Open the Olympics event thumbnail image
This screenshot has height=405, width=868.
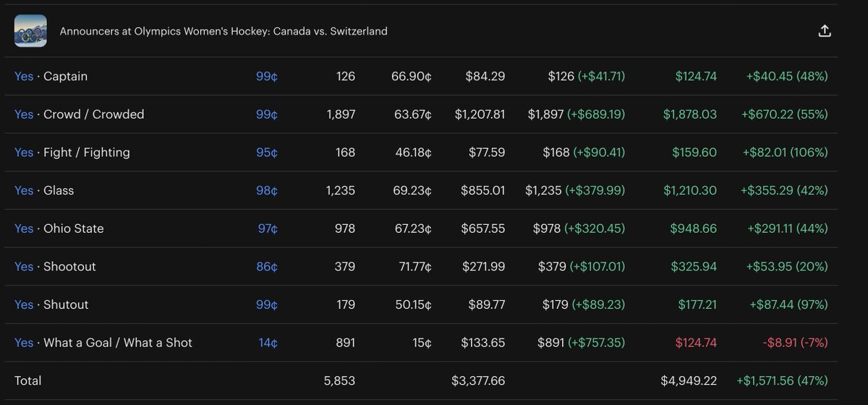[30, 31]
